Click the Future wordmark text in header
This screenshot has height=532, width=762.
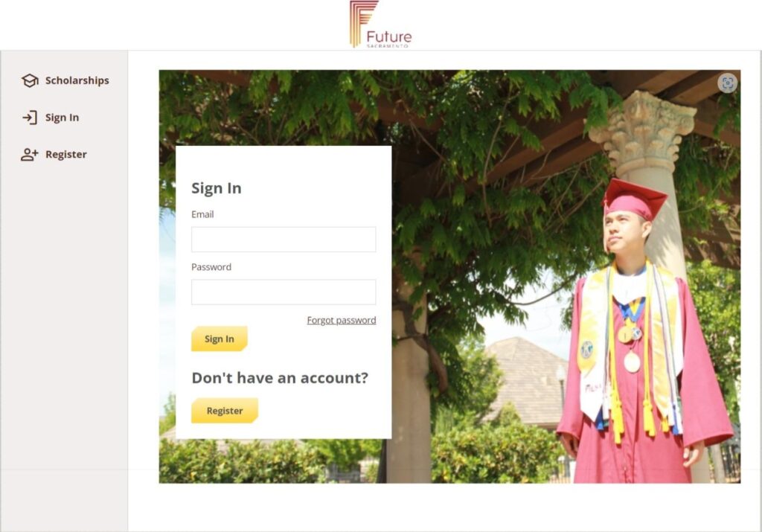tap(388, 37)
